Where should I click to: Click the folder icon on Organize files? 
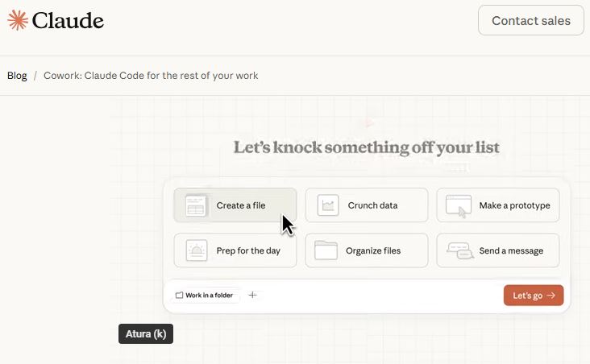[x=326, y=250]
